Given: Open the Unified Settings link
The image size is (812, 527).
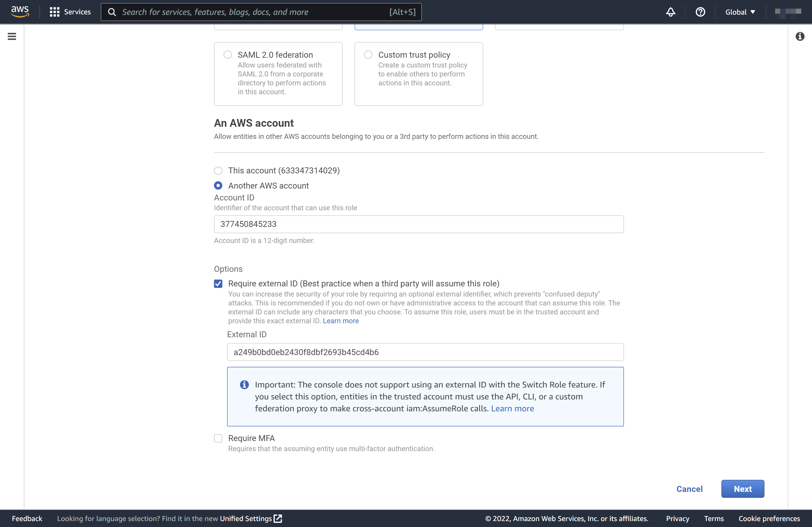Looking at the screenshot, I should click(246, 518).
